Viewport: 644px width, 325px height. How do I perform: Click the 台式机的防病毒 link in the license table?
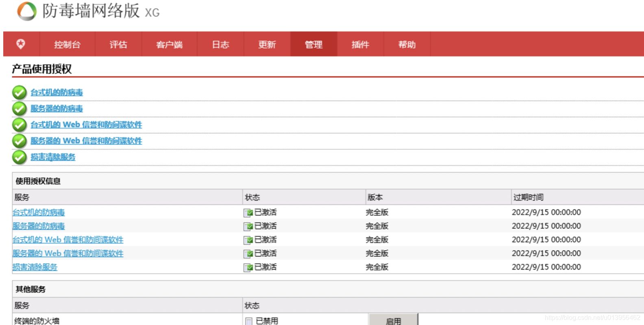[x=39, y=212]
